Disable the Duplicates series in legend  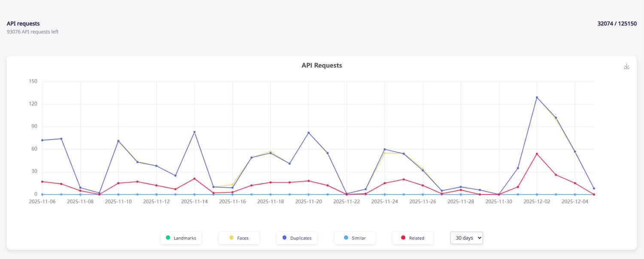click(297, 238)
